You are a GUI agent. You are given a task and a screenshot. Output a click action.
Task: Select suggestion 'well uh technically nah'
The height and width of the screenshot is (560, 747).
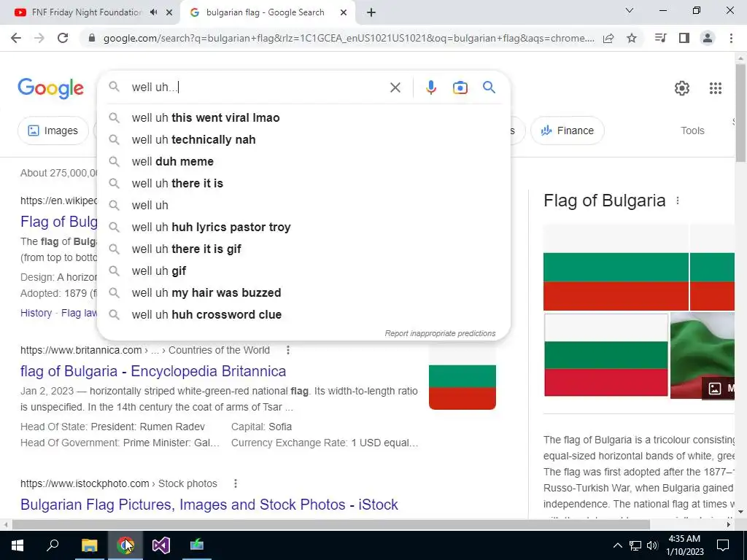[x=303, y=139]
